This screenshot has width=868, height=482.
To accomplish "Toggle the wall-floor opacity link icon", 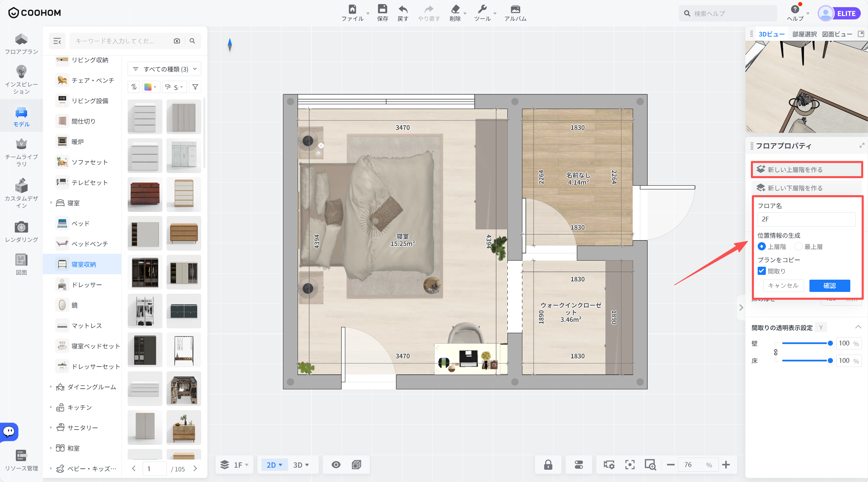I will pyautogui.click(x=775, y=352).
